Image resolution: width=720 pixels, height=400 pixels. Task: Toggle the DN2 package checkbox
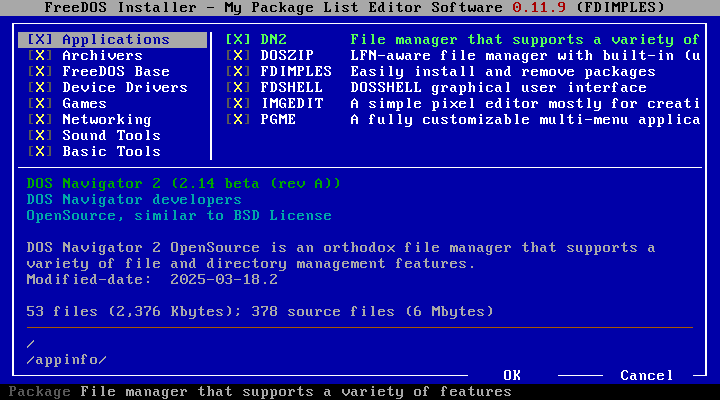tap(240, 40)
